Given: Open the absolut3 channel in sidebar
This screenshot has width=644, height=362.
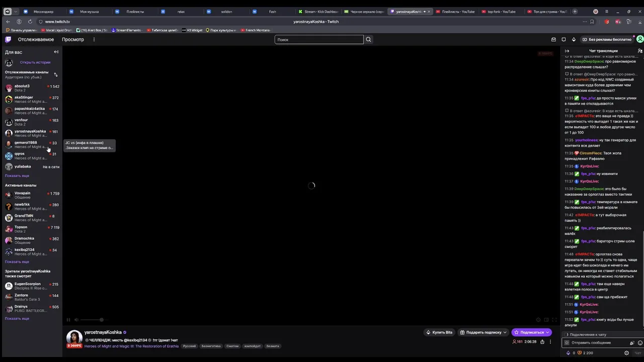Looking at the screenshot, I should [x=32, y=88].
